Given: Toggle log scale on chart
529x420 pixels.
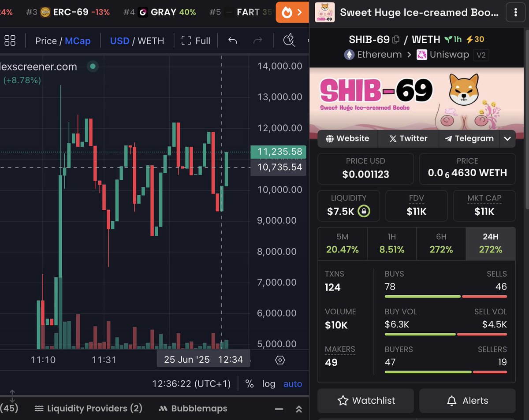Looking at the screenshot, I should (268, 384).
